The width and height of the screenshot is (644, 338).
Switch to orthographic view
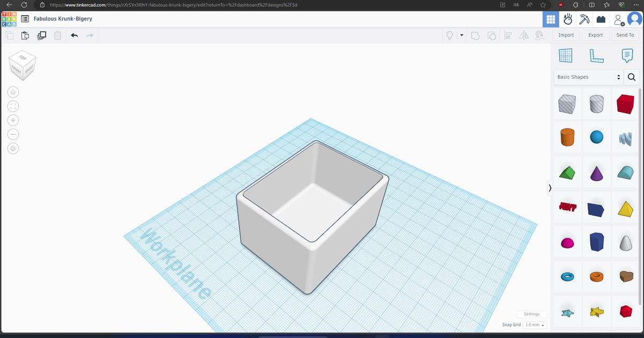click(x=13, y=149)
